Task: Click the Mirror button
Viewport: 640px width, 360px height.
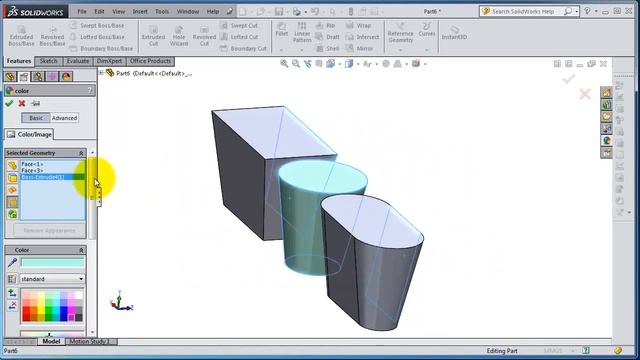Action: [x=360, y=48]
